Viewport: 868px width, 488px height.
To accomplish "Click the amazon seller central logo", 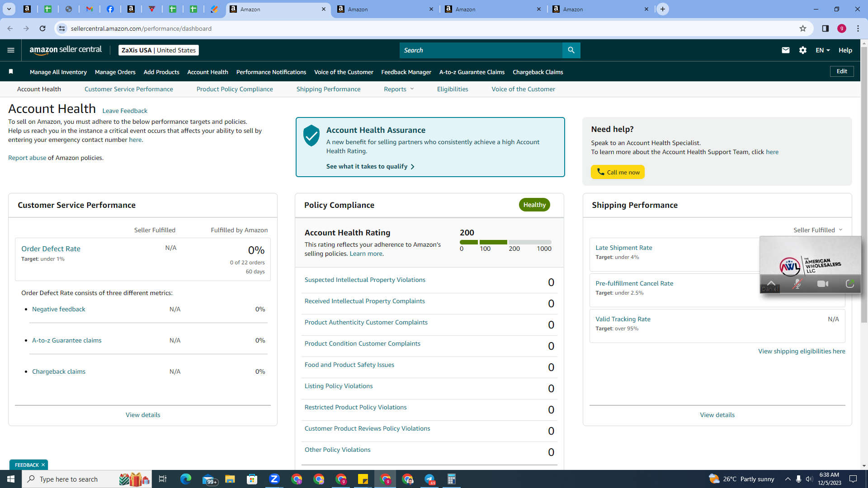I will pyautogui.click(x=66, y=50).
